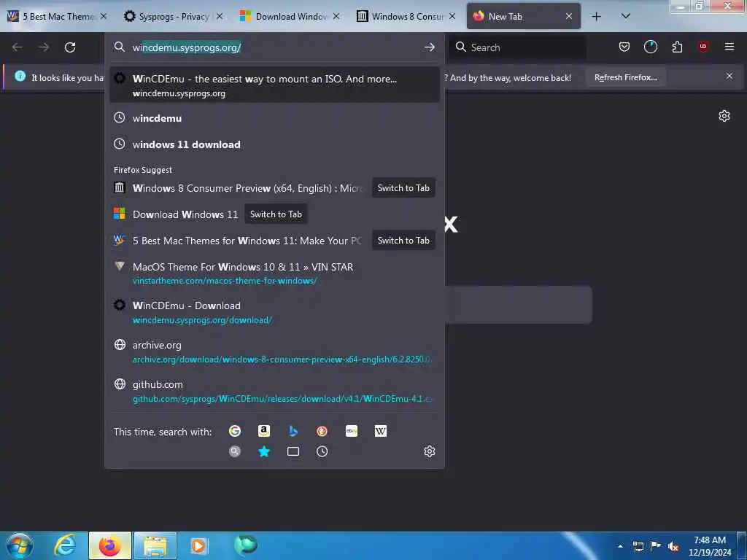Image resolution: width=747 pixels, height=560 pixels.
Task: Restrict search to Bookmarks star icon
Action: tap(263, 451)
